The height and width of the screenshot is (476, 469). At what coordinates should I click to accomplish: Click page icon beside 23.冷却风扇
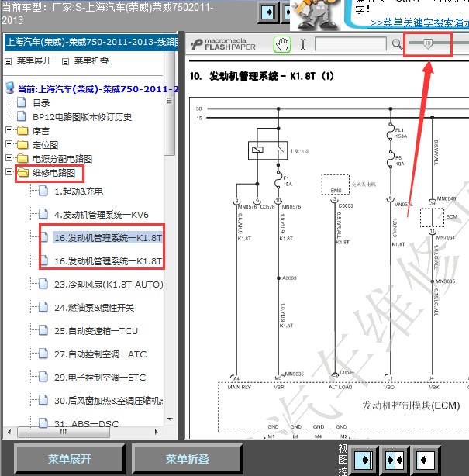tap(43, 284)
